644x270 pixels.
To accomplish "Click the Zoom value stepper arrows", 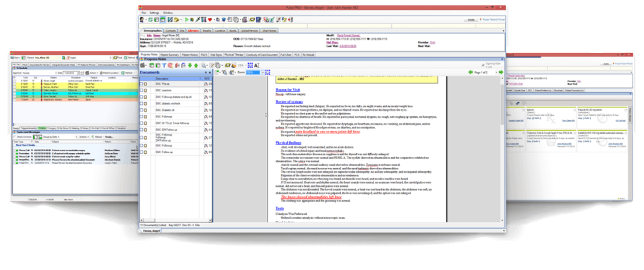I will pyautogui.click(x=262, y=73).
